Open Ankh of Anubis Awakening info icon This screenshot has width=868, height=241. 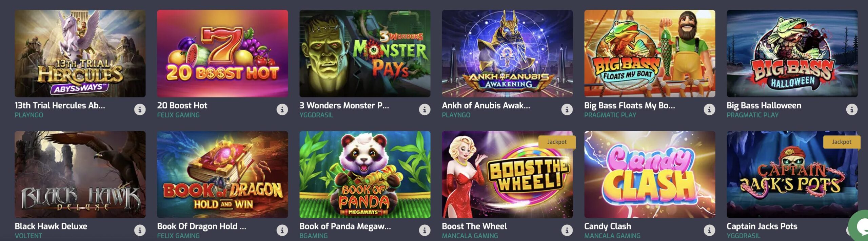click(x=567, y=109)
